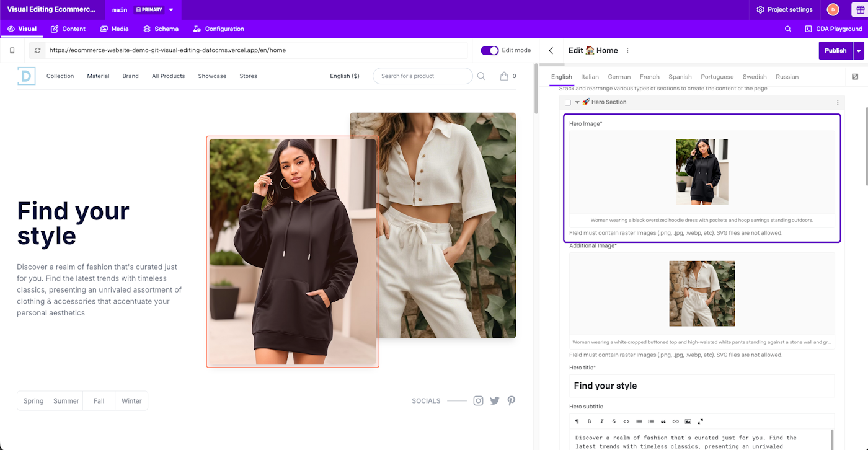Toggle mobile device preview icon

[x=12, y=50]
